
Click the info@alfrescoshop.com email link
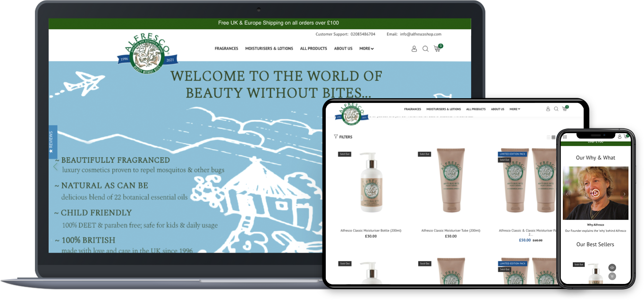[x=421, y=34]
